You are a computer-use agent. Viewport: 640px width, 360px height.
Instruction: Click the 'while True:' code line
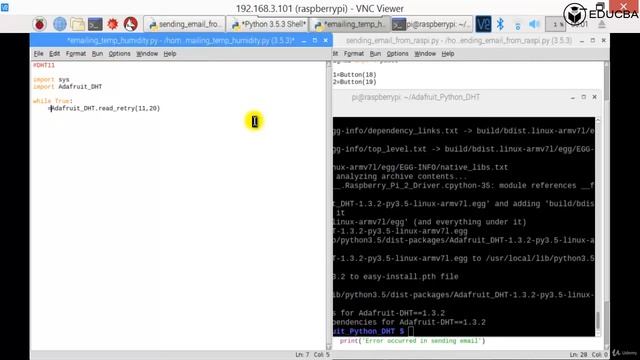coord(53,101)
